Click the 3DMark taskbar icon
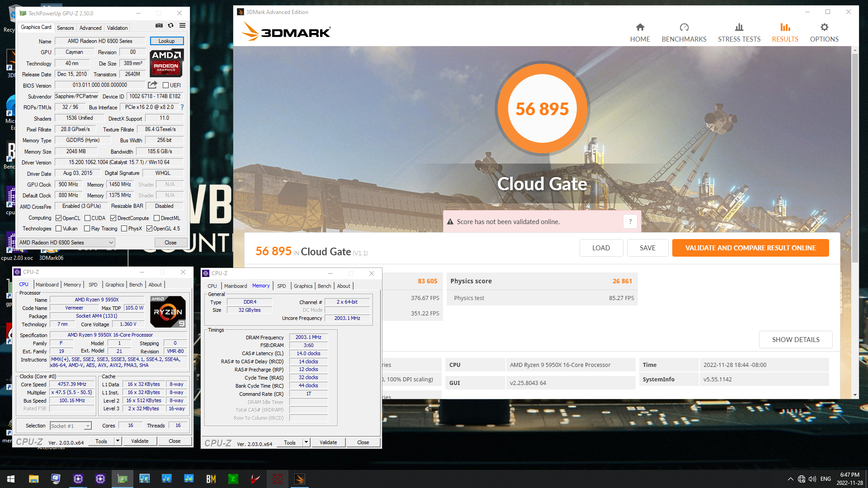This screenshot has height=488, width=868. (299, 479)
